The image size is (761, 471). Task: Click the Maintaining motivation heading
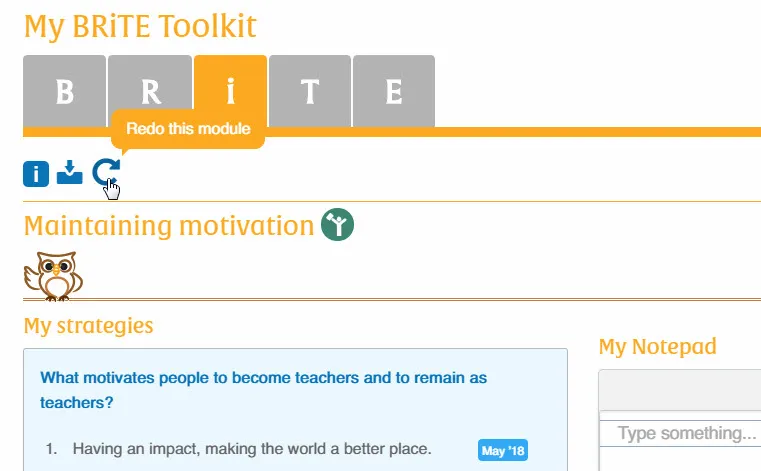[168, 226]
